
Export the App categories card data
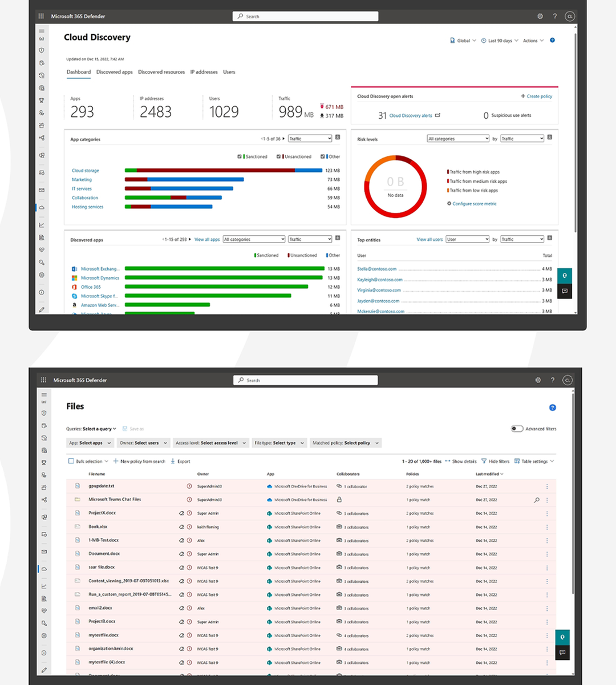coord(338,138)
